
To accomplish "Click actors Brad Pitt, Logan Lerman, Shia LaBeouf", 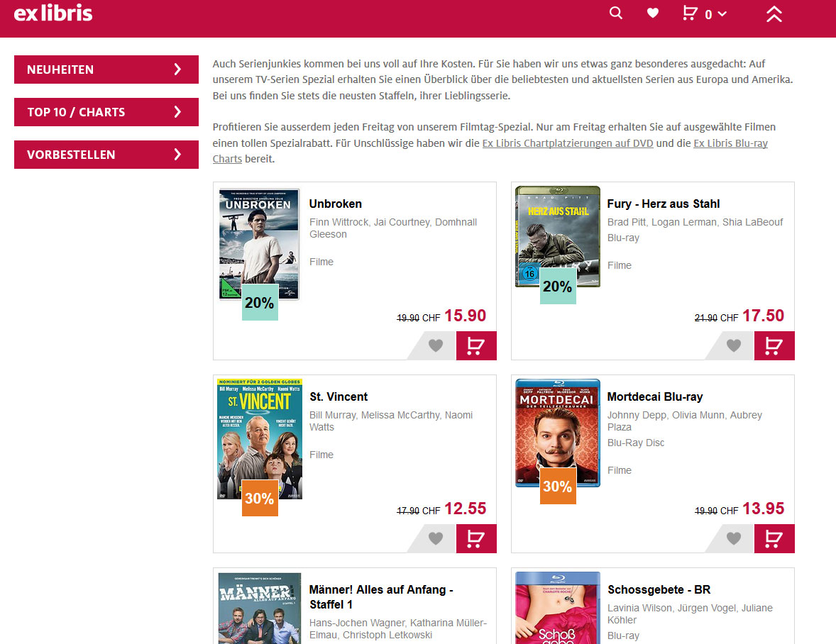I will [695, 222].
